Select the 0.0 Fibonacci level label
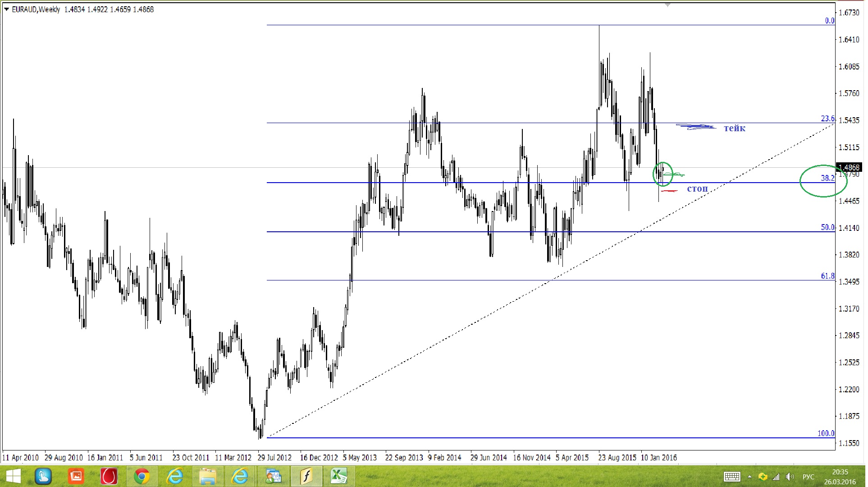Viewport: 868px width, 487px height. pyautogui.click(x=830, y=21)
